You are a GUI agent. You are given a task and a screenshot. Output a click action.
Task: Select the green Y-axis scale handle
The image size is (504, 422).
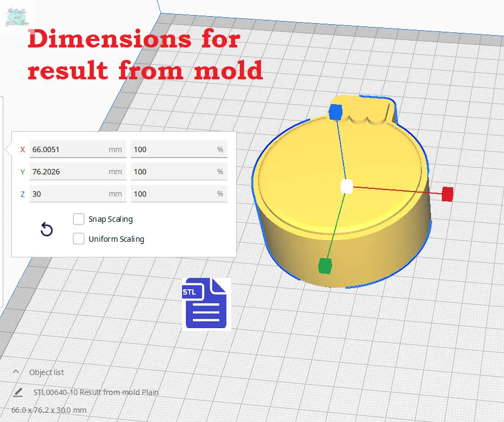pos(325,266)
